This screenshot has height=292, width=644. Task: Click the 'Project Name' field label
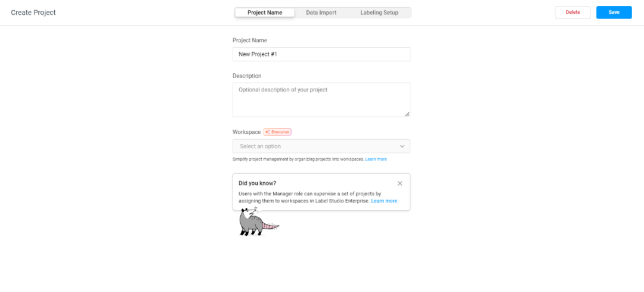coord(250,41)
